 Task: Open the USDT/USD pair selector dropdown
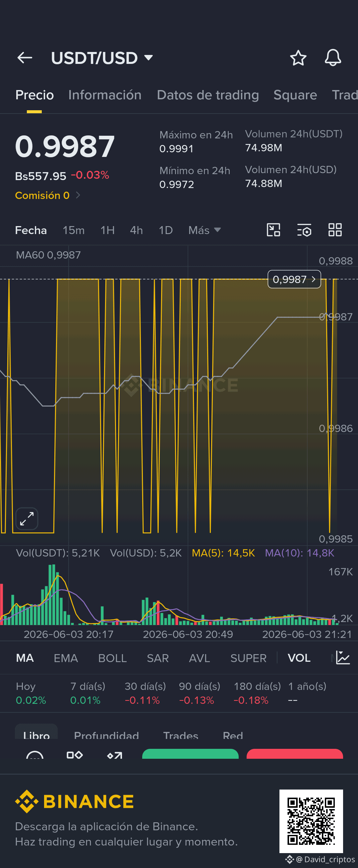pos(102,58)
